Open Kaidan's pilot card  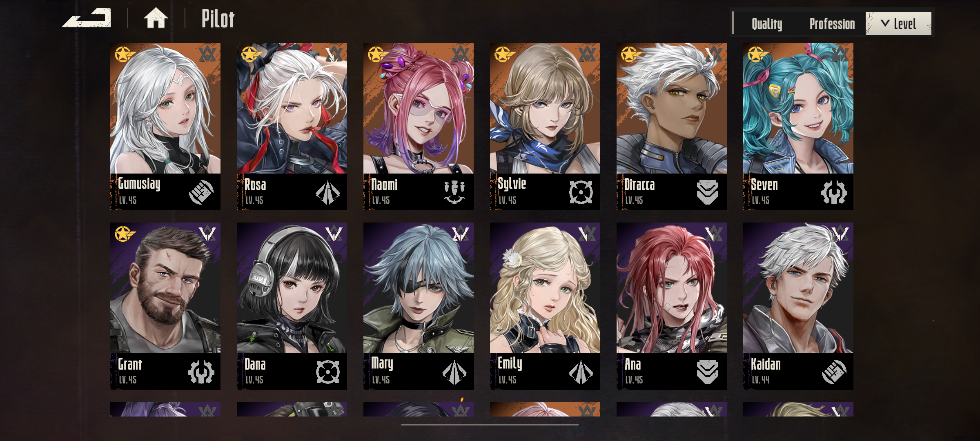click(x=798, y=306)
